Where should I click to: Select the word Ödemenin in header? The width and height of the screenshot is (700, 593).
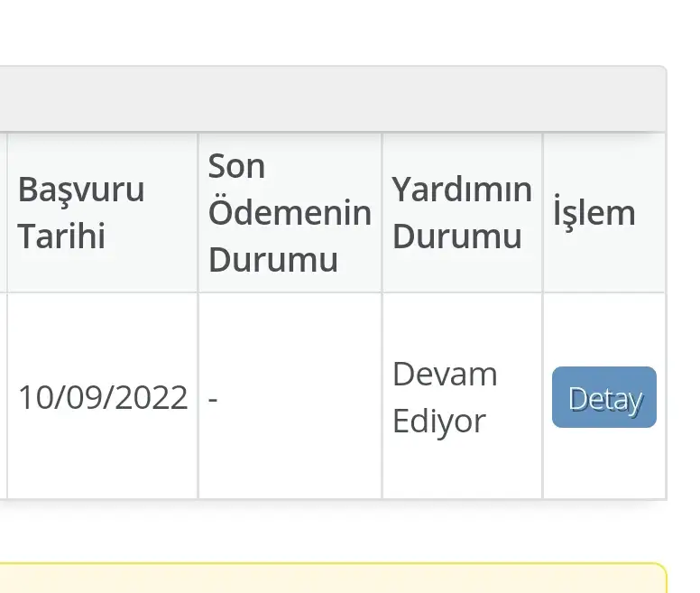pos(290,211)
